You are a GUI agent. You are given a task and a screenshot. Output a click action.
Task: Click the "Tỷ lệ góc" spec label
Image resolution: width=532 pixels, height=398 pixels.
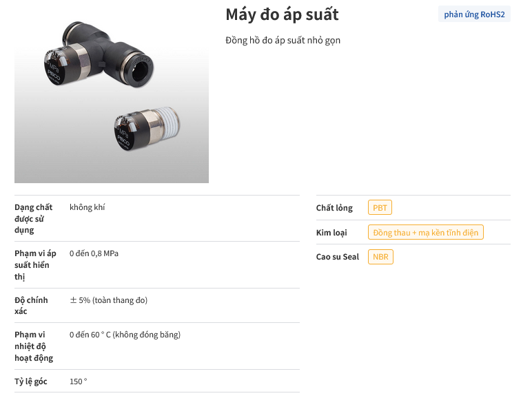click(x=31, y=381)
